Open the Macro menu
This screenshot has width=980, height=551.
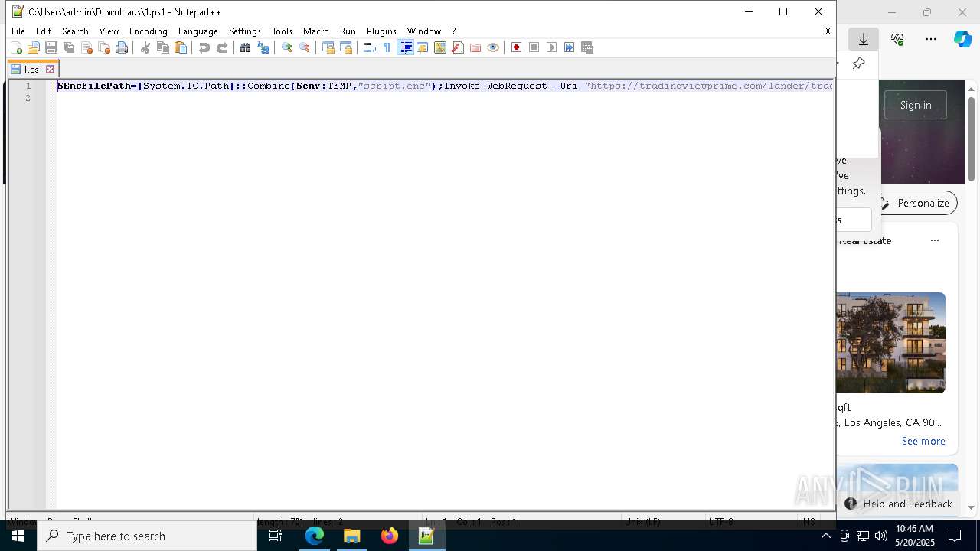tap(315, 31)
